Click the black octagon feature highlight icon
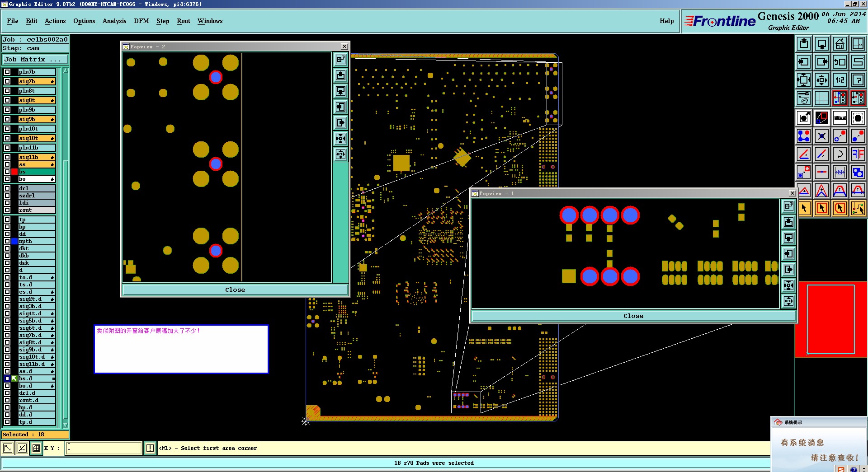The height and width of the screenshot is (472, 868). pyautogui.click(x=858, y=118)
